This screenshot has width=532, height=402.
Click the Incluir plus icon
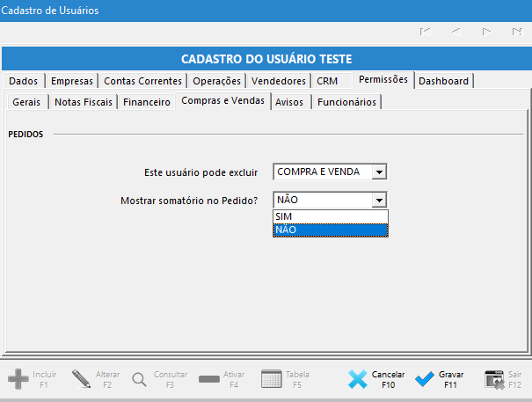coord(18,379)
